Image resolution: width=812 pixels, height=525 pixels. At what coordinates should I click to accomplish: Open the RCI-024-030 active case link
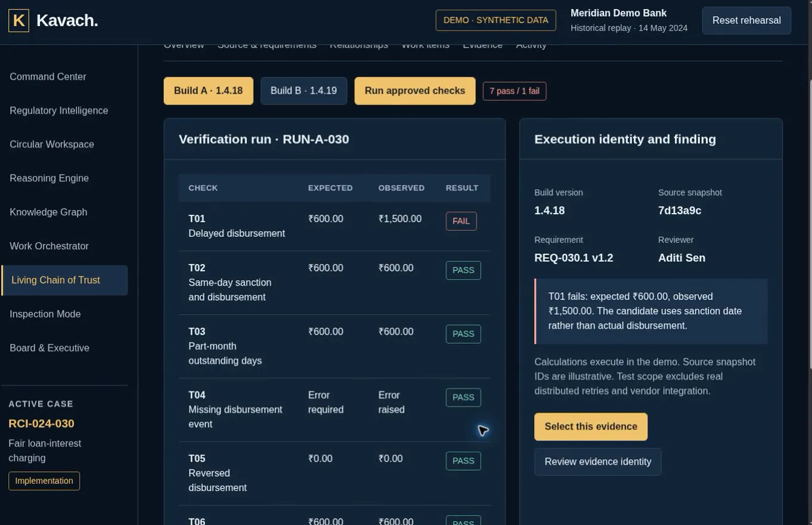42,424
